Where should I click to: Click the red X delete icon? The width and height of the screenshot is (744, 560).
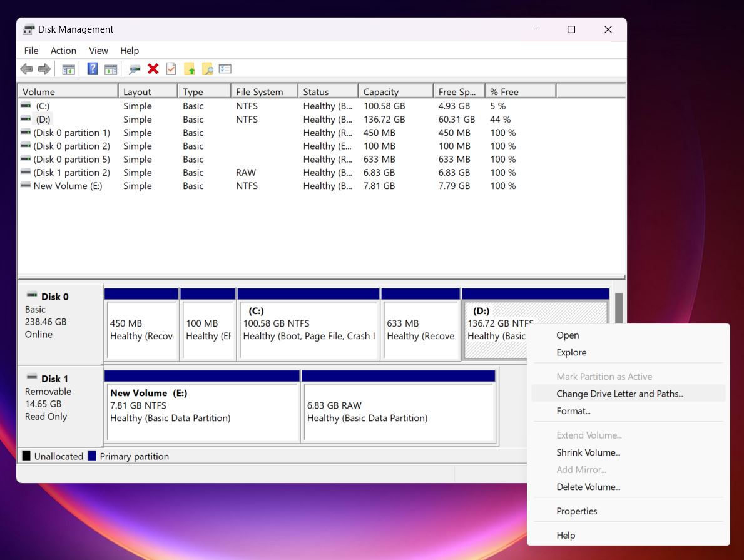pyautogui.click(x=153, y=69)
